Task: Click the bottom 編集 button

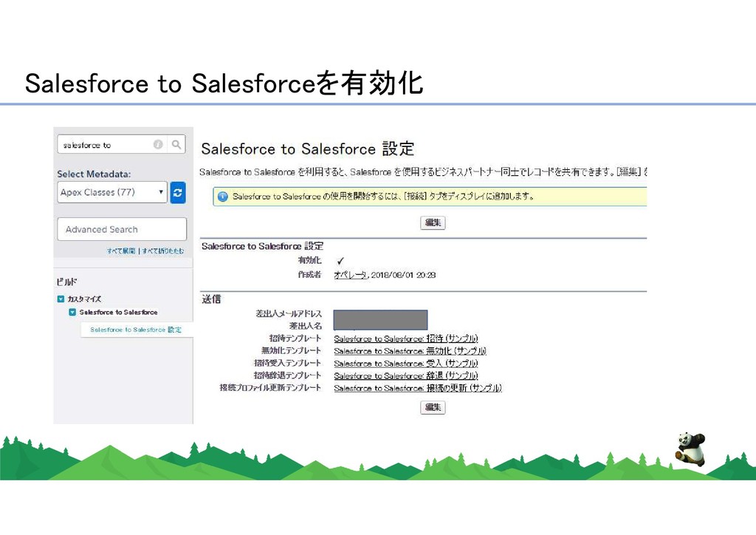Action: tap(433, 407)
